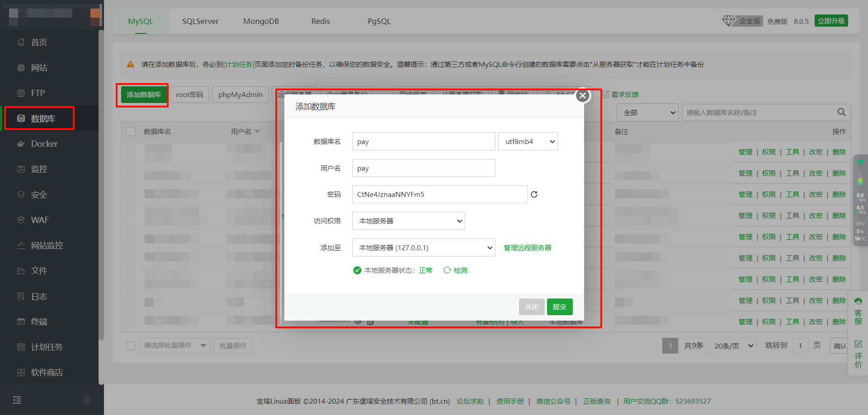
Task: Open the 20条/页 page size dropdown
Action: [x=732, y=345]
